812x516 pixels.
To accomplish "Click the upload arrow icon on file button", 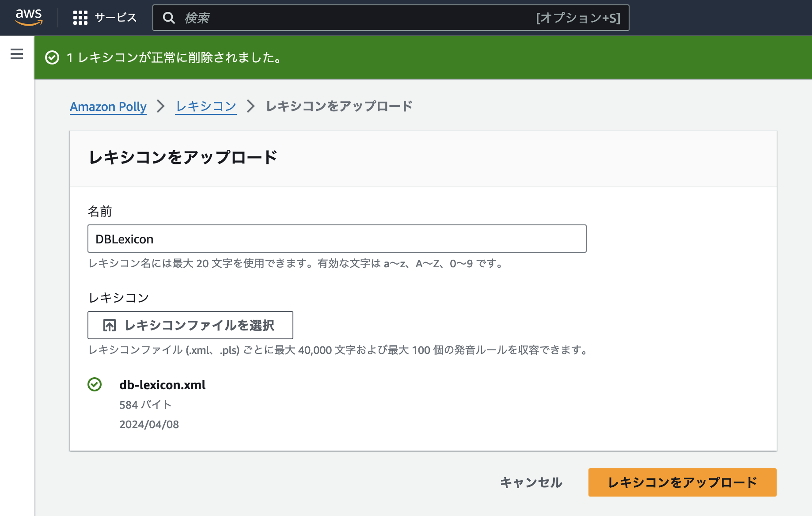I will point(110,326).
